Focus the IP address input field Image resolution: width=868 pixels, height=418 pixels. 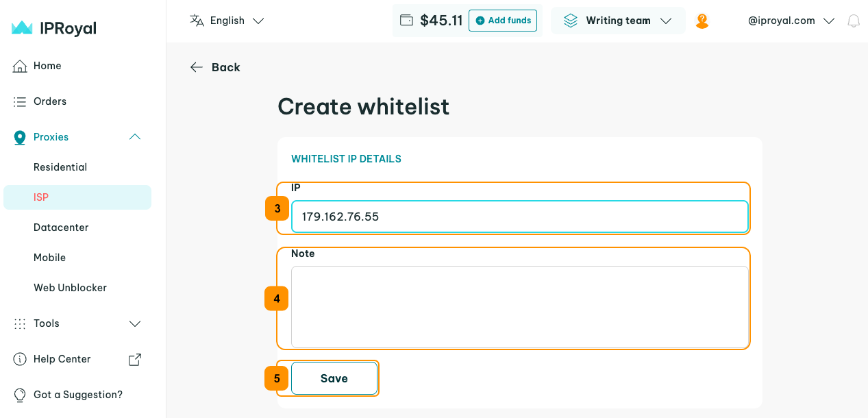click(519, 217)
